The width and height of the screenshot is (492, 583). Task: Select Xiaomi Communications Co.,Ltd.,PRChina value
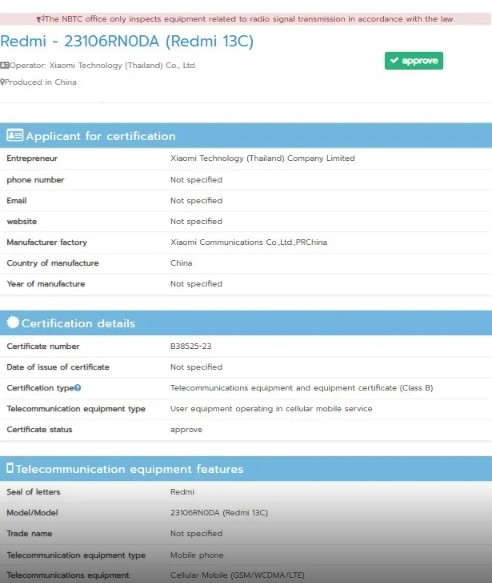249,242
